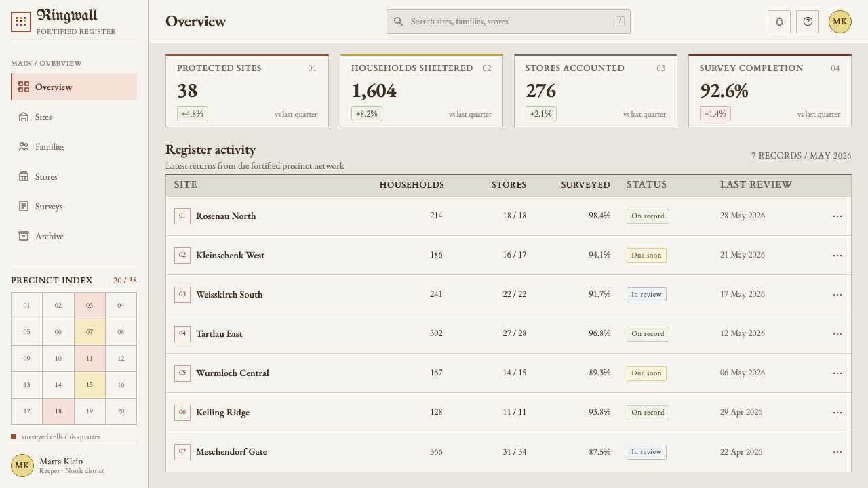Click the Families people icon
868x488 pixels.
24,147
